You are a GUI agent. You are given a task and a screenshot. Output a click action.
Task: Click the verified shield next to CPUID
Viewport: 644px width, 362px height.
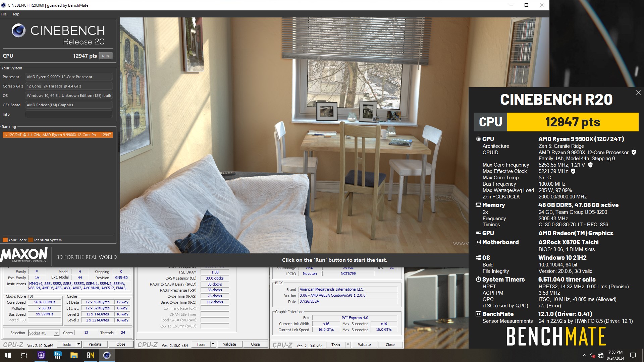[x=634, y=152]
